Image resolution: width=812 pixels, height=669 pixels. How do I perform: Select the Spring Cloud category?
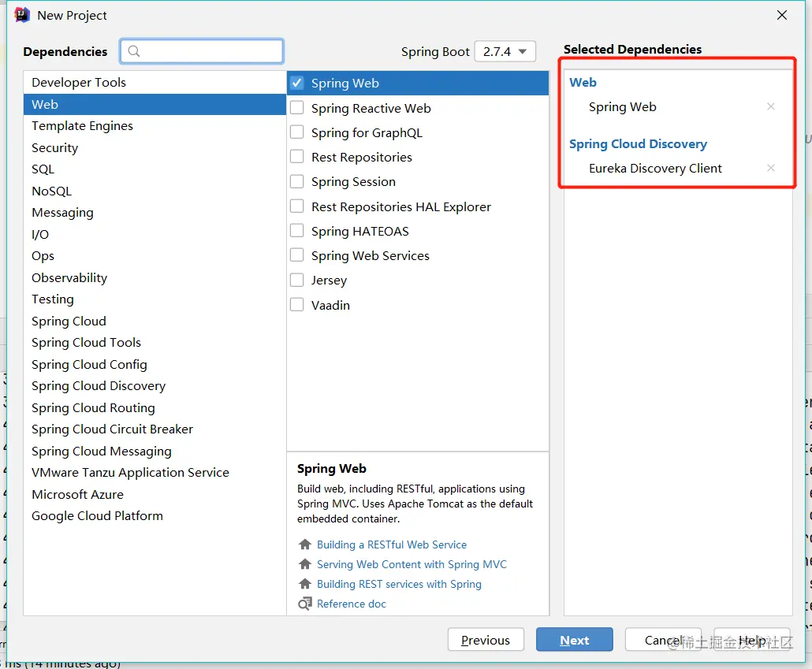coord(155,321)
